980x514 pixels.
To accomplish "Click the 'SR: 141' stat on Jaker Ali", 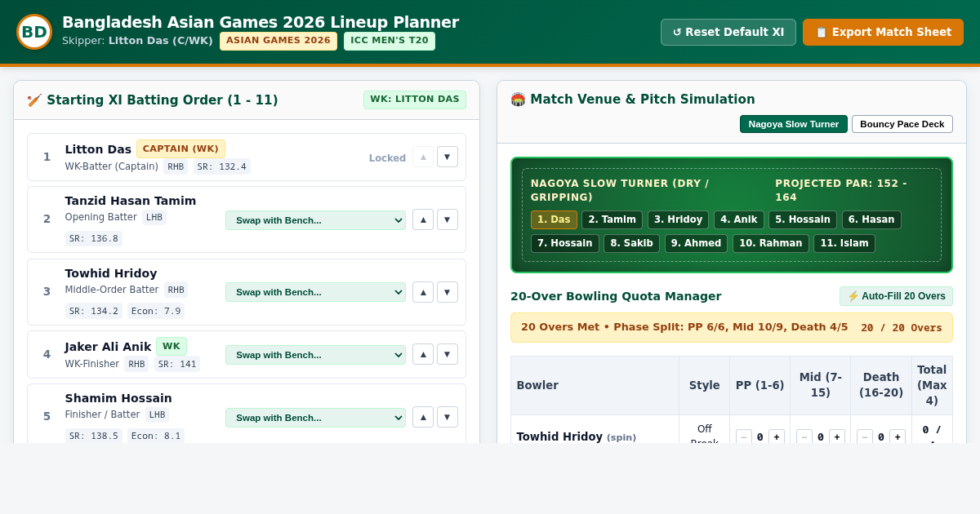I will 177,364.
